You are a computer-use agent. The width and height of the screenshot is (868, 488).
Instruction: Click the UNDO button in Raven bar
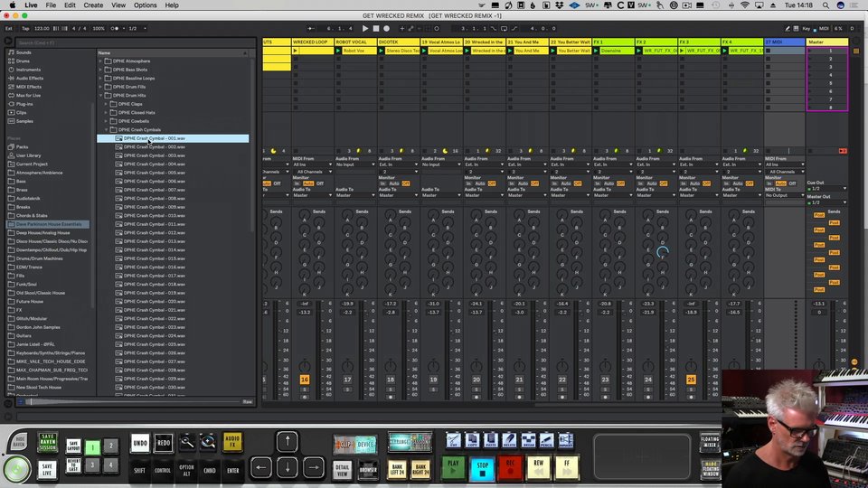140,443
